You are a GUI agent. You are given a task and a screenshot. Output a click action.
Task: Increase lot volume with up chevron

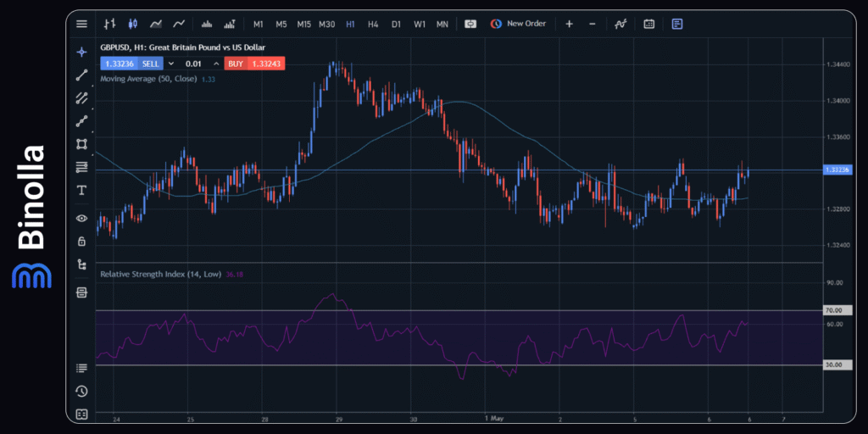click(x=216, y=64)
